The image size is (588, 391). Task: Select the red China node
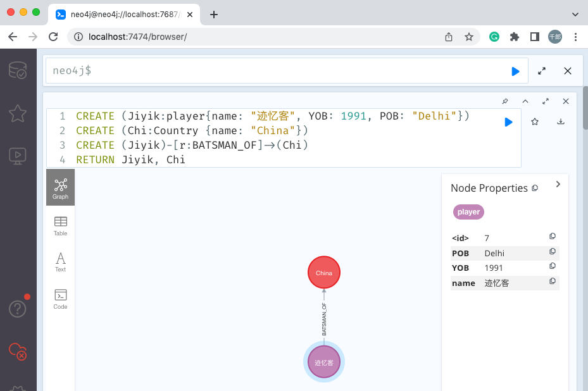tap(324, 273)
